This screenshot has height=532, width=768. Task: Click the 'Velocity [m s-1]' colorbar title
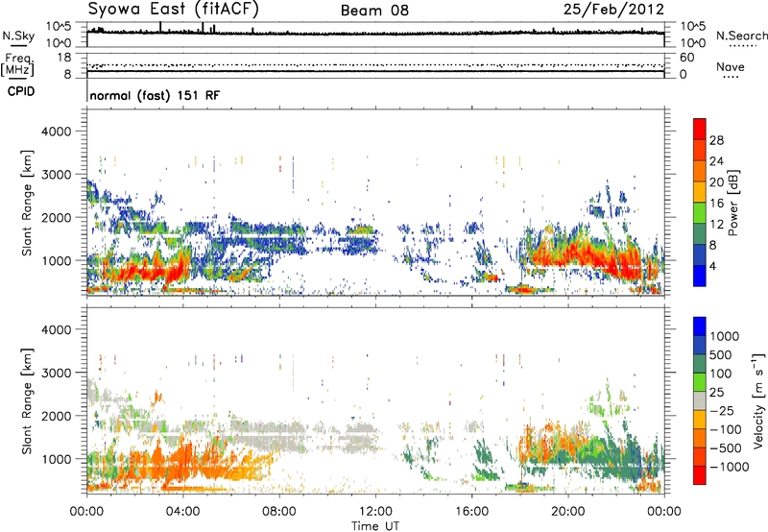click(758, 400)
